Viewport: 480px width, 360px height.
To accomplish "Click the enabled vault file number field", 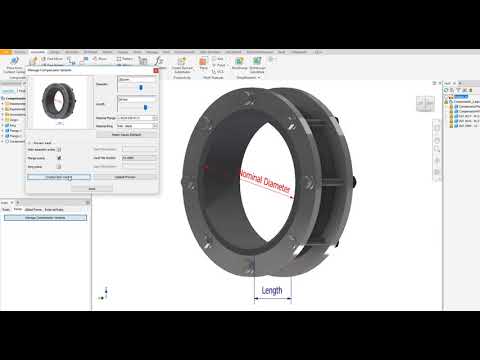I will pos(139,158).
